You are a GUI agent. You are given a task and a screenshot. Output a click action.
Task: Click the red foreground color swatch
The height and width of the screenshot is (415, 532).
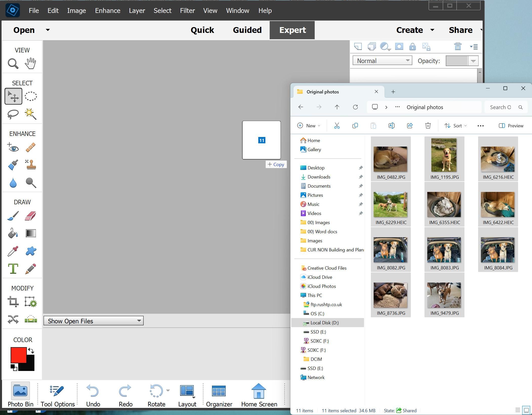(18, 355)
